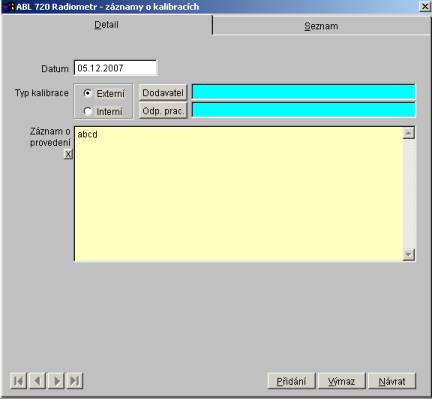The image size is (432, 399).
Task: Click the cyan Dodavatel text field
Action: (x=304, y=92)
